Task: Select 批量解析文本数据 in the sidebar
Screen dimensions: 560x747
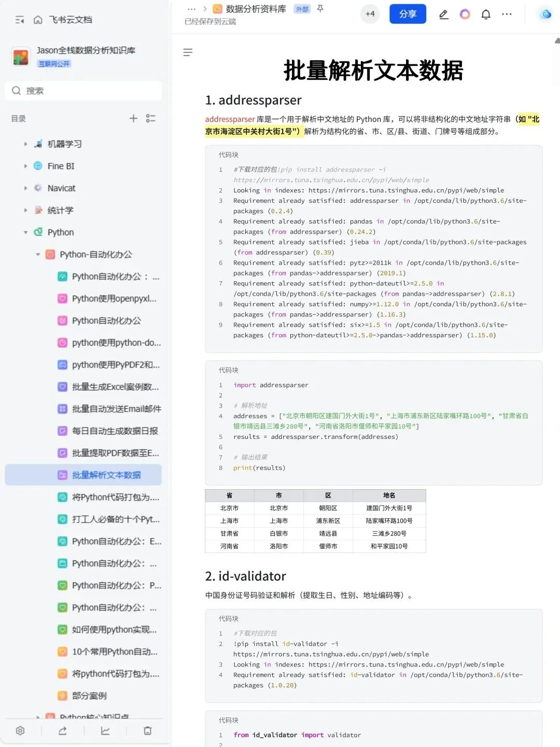Action: click(105, 475)
